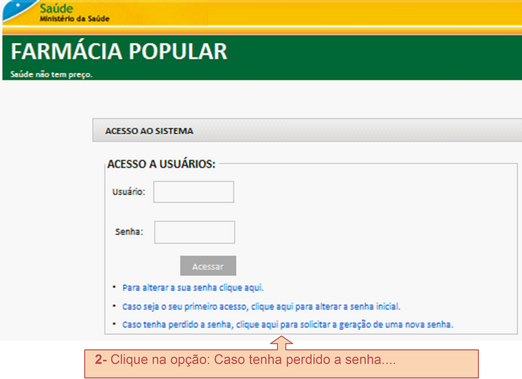Click the Usuário input field
522x379 pixels.
pos(194,192)
